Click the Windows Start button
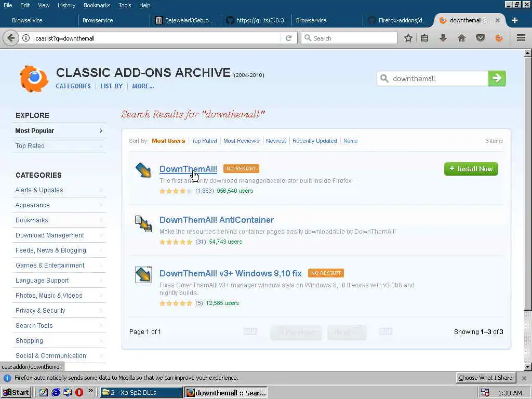Screen dimensions: 532x399 pyautogui.click(x=16, y=393)
